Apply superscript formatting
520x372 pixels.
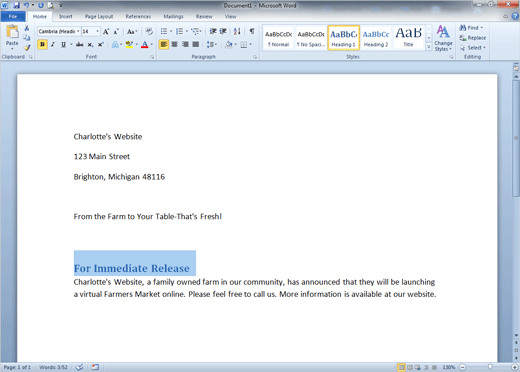pyautogui.click(x=100, y=44)
